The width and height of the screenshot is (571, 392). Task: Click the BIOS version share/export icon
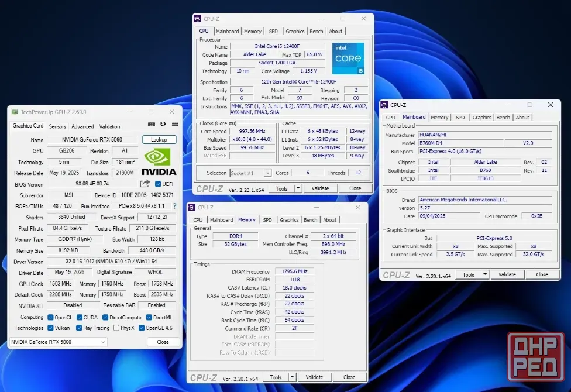click(145, 184)
